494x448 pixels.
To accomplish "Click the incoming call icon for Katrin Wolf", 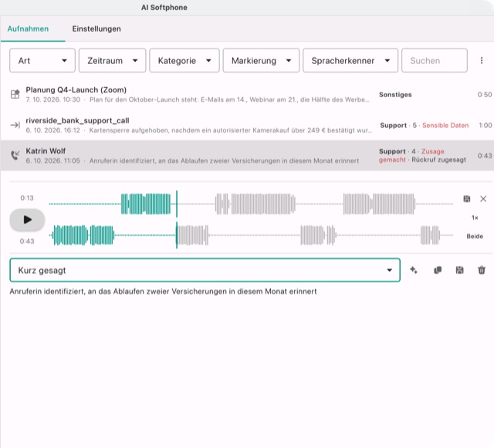I will (15, 155).
